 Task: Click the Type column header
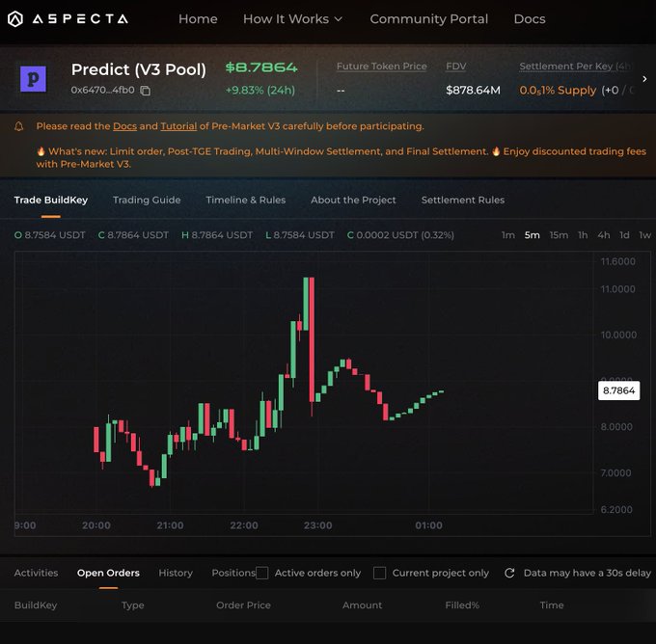(x=132, y=605)
